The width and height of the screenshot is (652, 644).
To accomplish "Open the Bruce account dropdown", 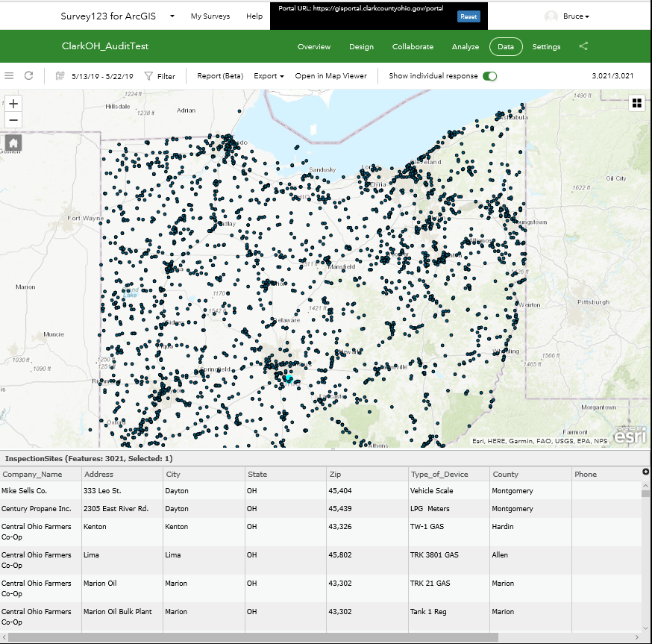I will (x=576, y=16).
